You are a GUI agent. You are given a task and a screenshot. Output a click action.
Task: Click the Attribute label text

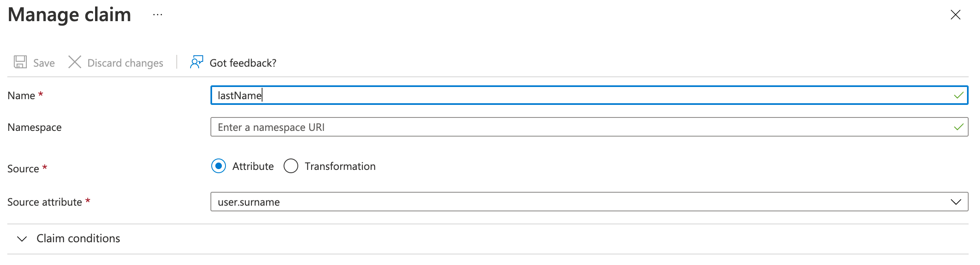253,166
